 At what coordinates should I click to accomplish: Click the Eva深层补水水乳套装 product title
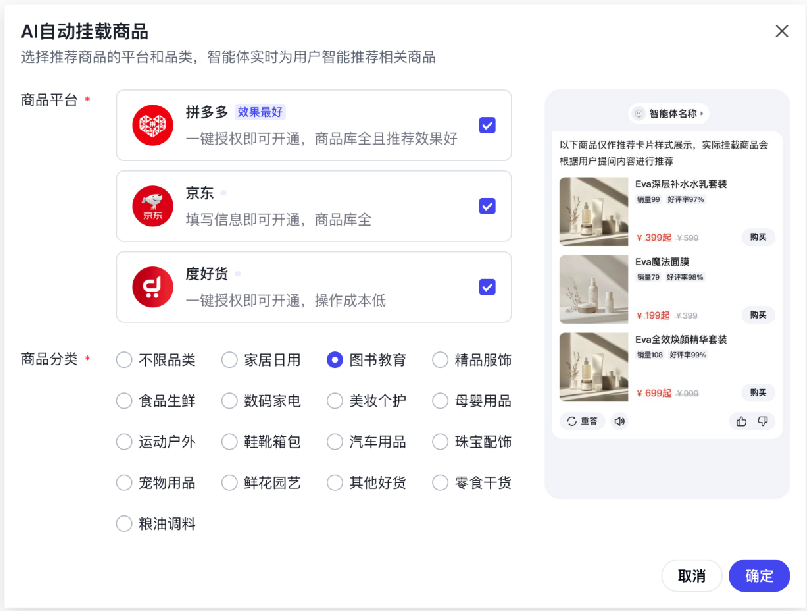click(x=681, y=184)
